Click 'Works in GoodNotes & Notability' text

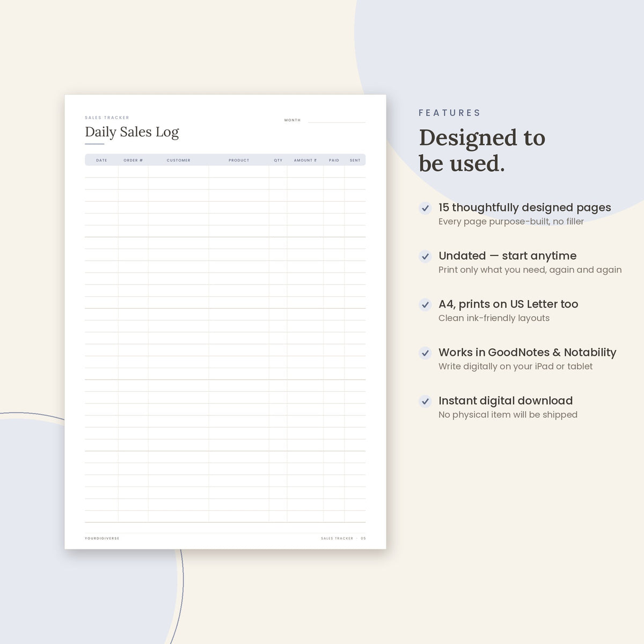(527, 353)
